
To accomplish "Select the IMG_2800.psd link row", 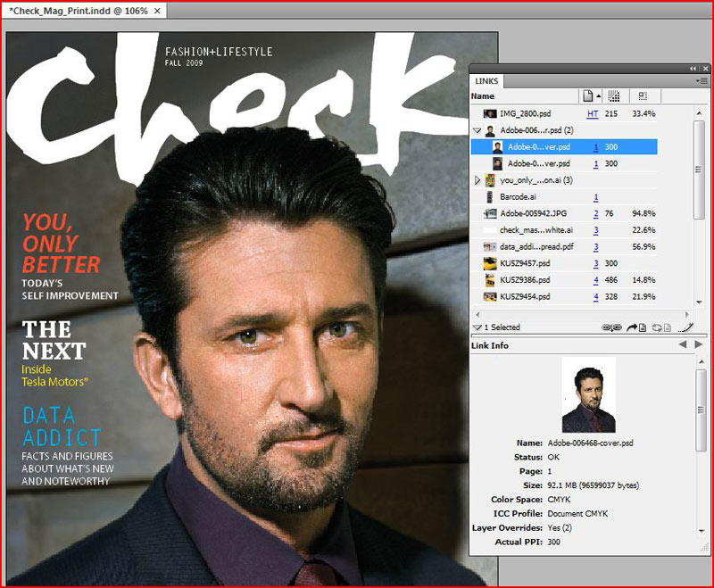I will pyautogui.click(x=564, y=114).
